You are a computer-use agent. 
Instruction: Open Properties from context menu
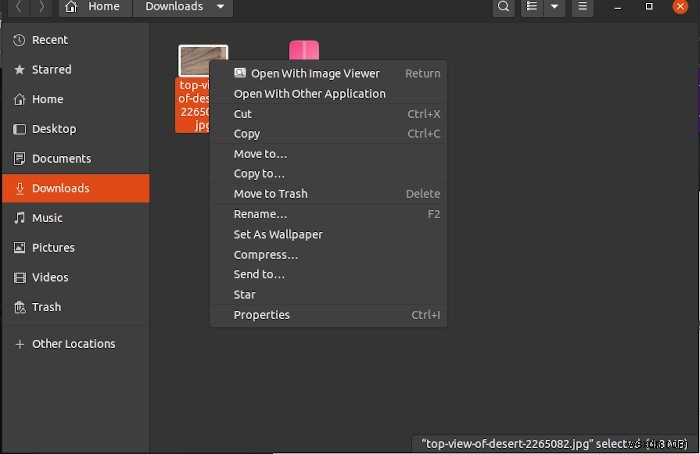[x=328, y=315]
